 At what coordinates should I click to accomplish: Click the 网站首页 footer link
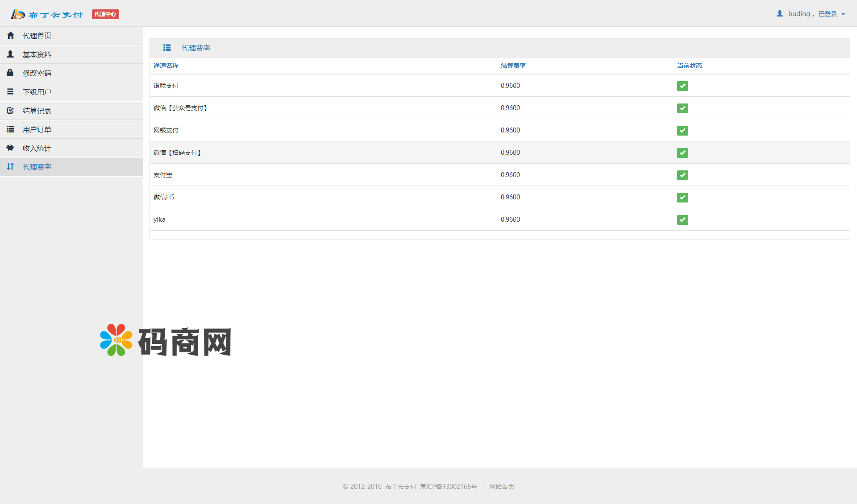(501, 487)
